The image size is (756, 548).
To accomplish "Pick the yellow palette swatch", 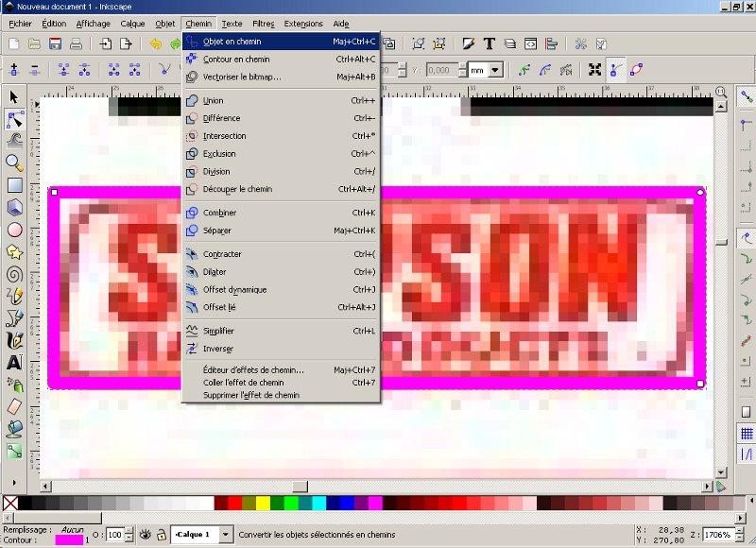I will point(263,504).
